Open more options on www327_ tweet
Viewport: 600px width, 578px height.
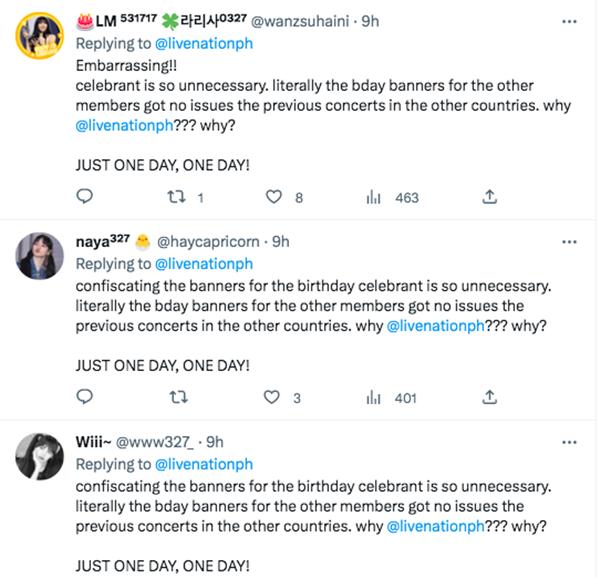(x=568, y=442)
